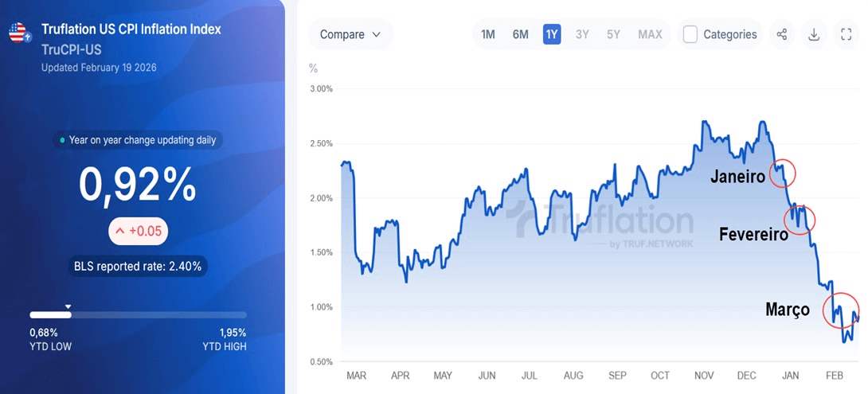Image resolution: width=868 pixels, height=394 pixels.
Task: Click the YTD range triangle marker
Action: 68,306
